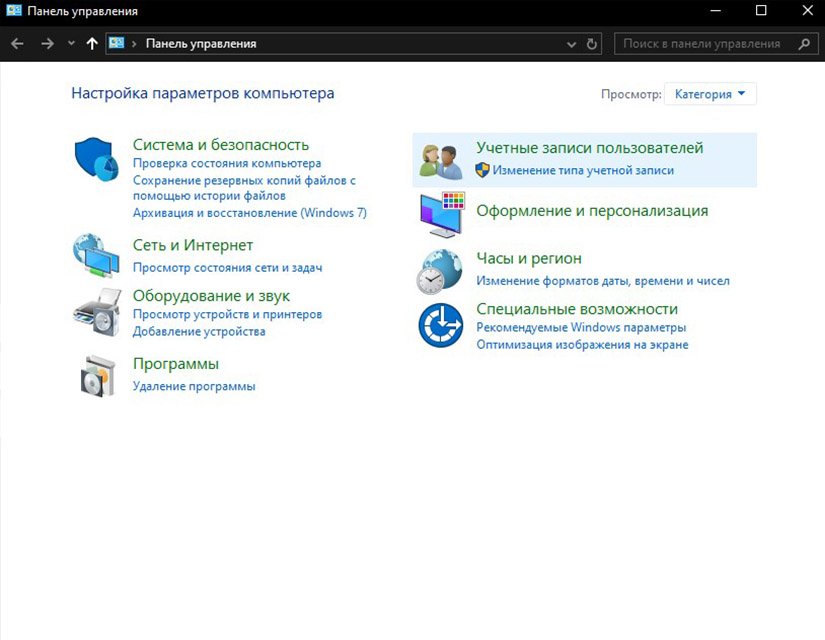825x640 pixels.
Task: Close the Control Panel window
Action: click(808, 11)
